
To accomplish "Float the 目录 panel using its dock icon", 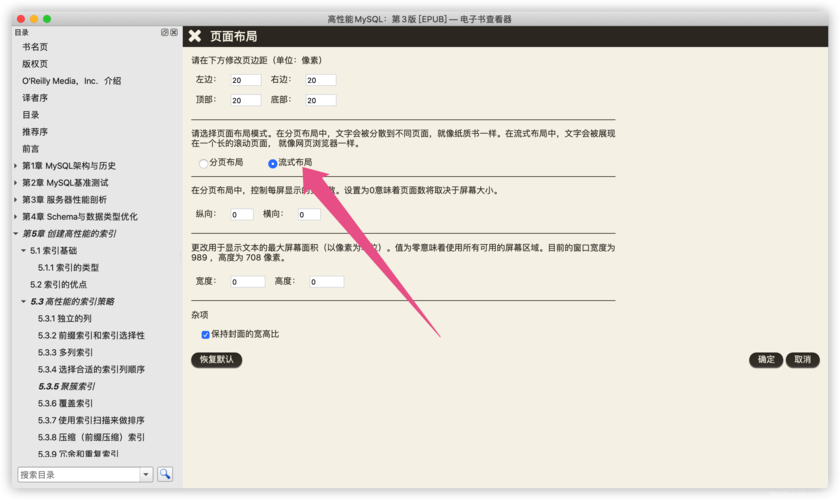I will coord(164,33).
